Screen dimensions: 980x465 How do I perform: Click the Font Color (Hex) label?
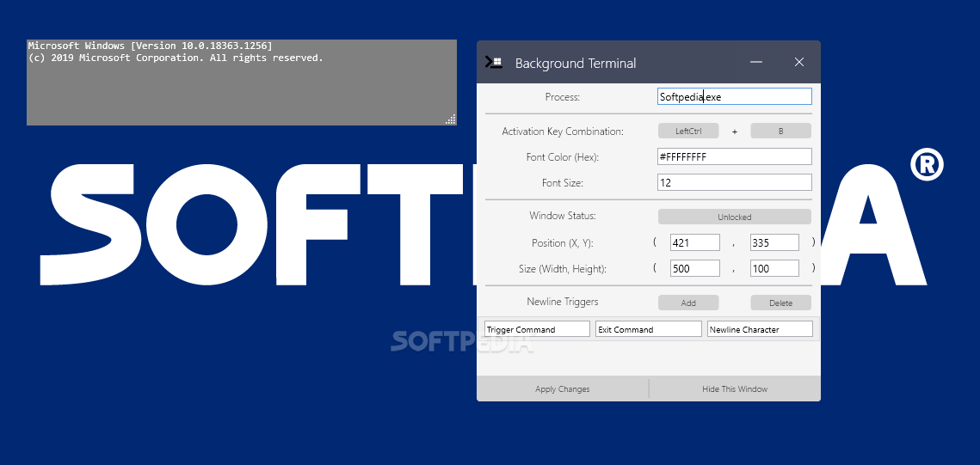(563, 157)
